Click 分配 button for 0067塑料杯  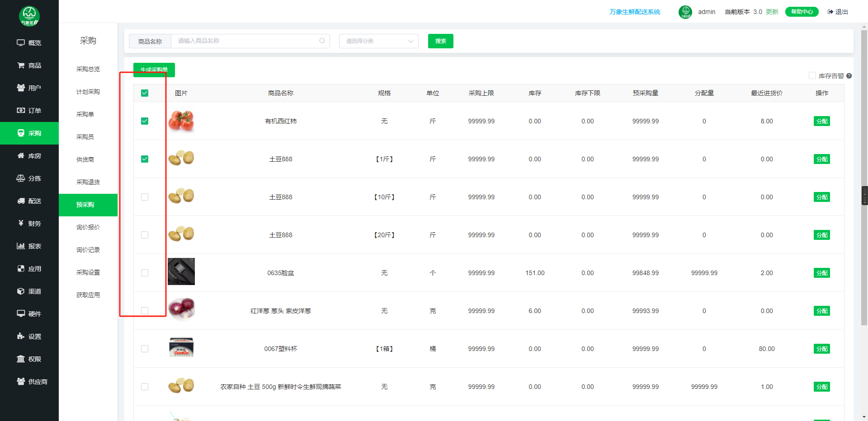822,349
